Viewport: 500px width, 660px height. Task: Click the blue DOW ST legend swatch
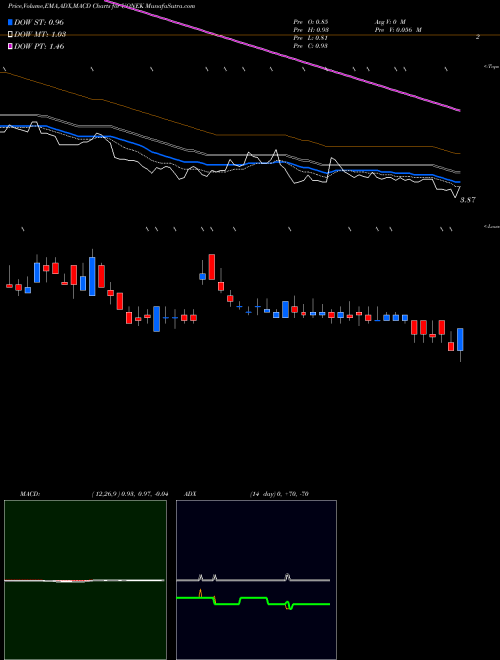pyautogui.click(x=10, y=22)
